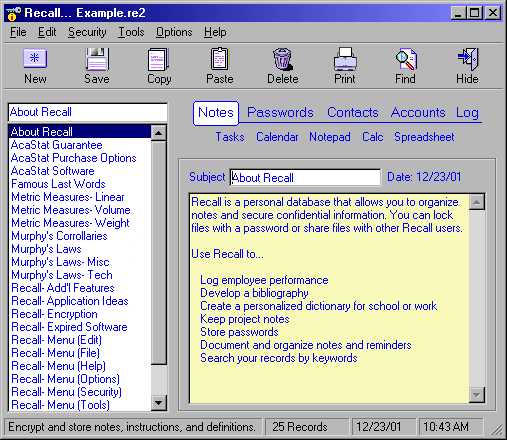Image resolution: width=507 pixels, height=440 pixels.
Task: Select the highlighted About Recall list entry
Action: point(80,132)
